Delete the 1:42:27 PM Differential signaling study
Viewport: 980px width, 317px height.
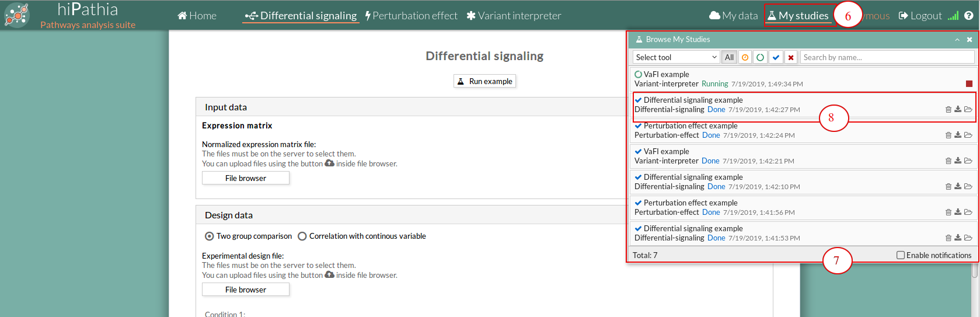coord(948,109)
